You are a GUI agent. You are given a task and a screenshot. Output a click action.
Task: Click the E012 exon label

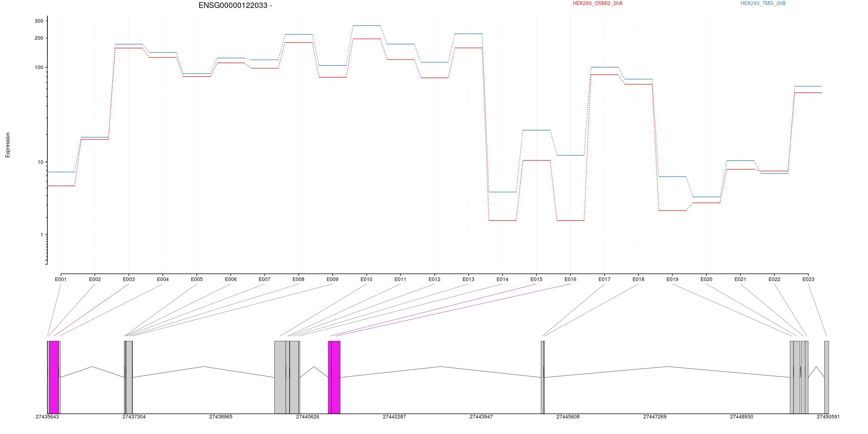434,279
